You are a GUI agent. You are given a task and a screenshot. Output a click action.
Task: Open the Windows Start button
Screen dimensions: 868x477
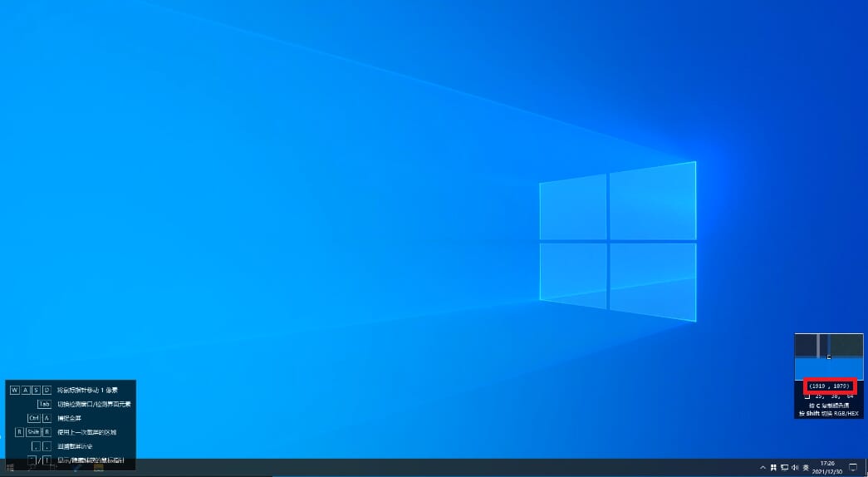coord(10,468)
